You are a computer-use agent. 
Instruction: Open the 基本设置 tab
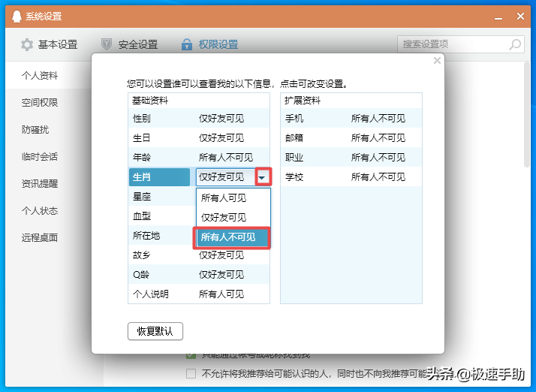click(x=50, y=44)
